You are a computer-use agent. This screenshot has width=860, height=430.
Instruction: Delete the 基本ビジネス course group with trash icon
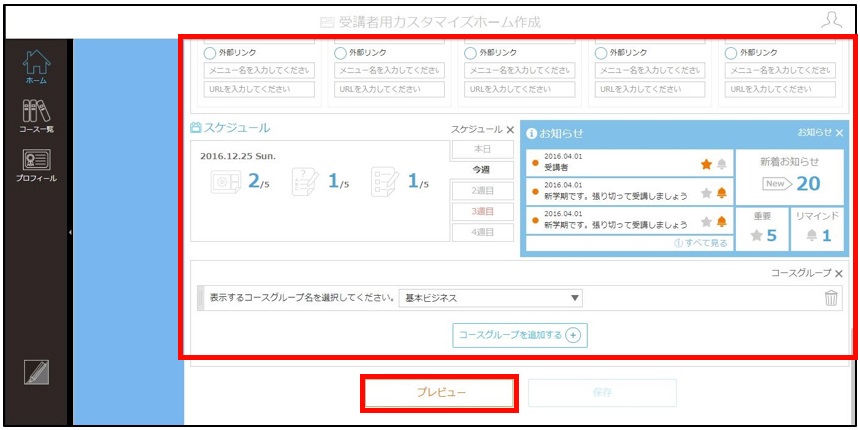click(831, 298)
